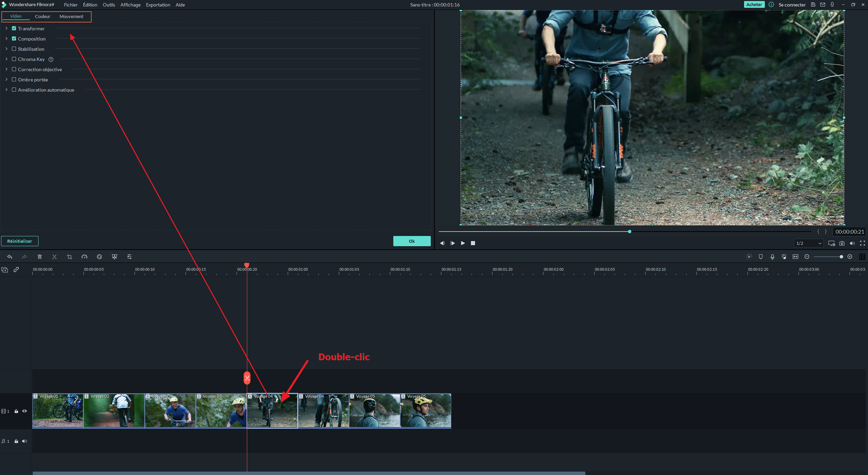Screen dimensions: 868x475
Task: Expand the Correction objective section
Action: (6, 69)
